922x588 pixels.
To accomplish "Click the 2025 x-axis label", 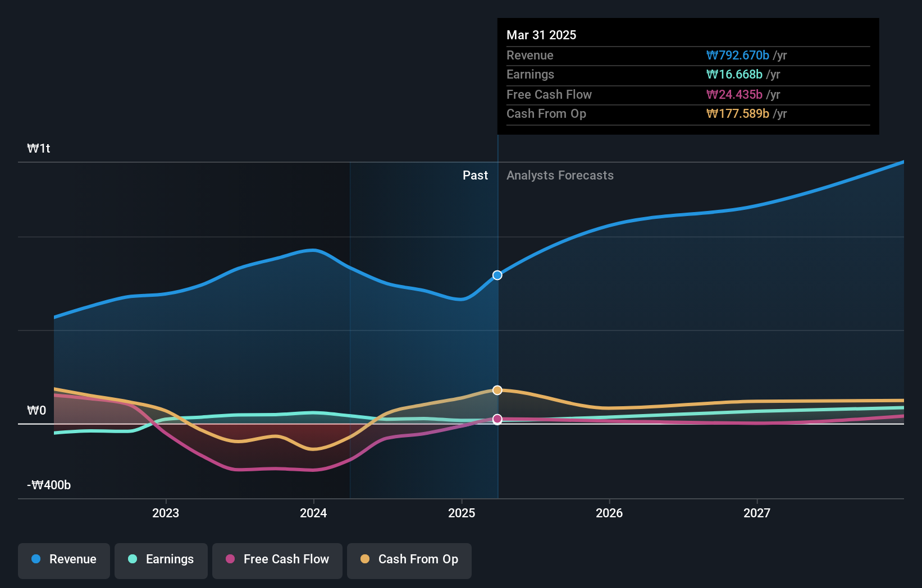I will (462, 513).
